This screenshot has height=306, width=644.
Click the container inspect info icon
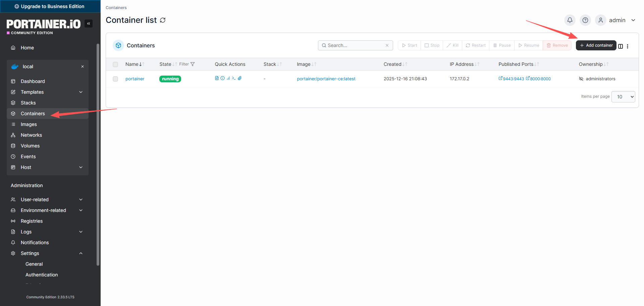coord(222,78)
